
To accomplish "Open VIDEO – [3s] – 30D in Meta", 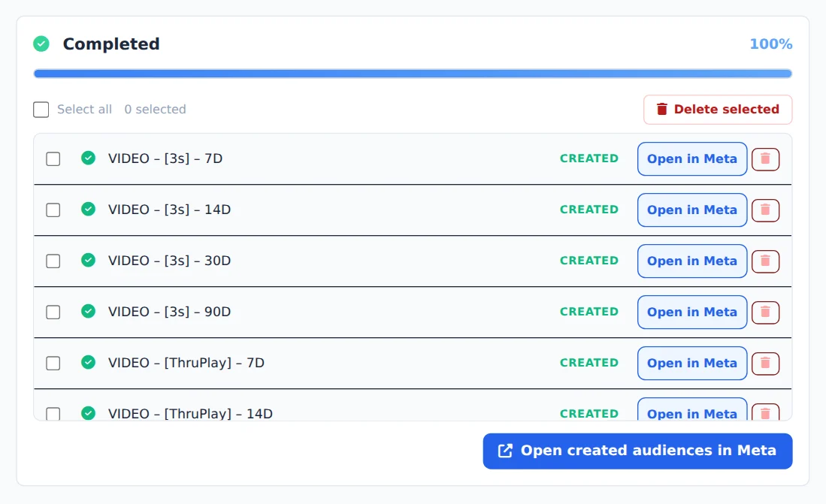I will 692,261.
